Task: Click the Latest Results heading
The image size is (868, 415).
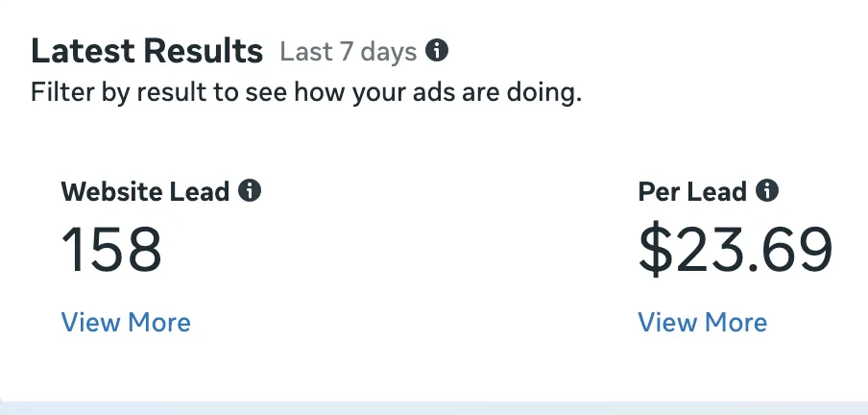Action: pyautogui.click(x=147, y=50)
